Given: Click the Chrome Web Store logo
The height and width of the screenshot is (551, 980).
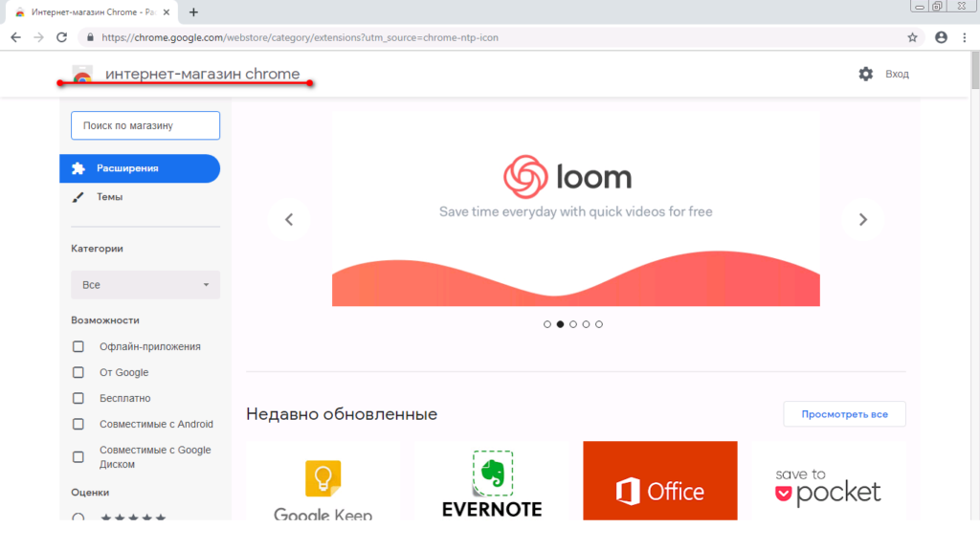Looking at the screenshot, I should [x=82, y=76].
